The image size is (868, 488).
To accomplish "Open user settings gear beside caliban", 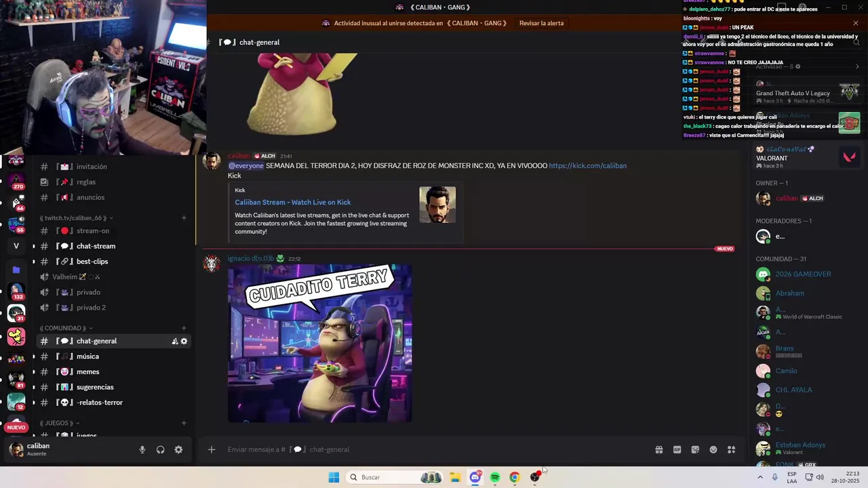I will [178, 449].
